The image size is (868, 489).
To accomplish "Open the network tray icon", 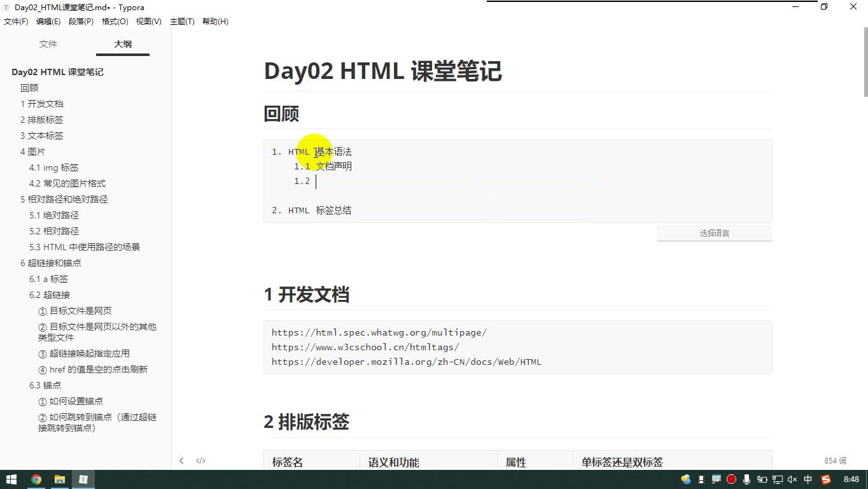I will pos(777,479).
